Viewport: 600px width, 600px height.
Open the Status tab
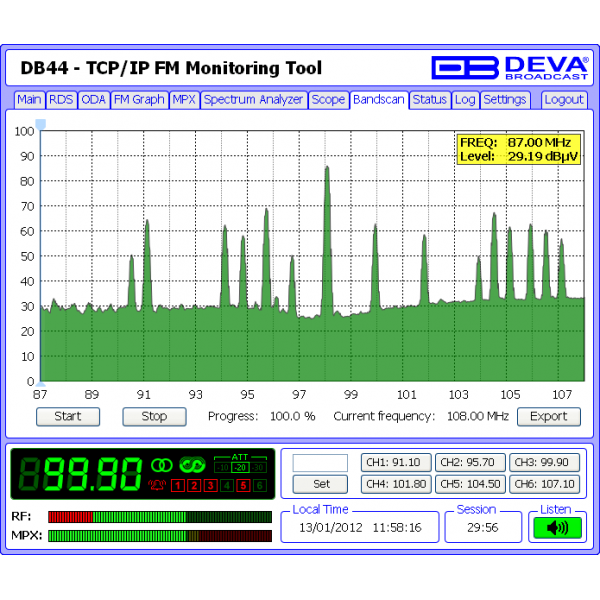point(430,100)
